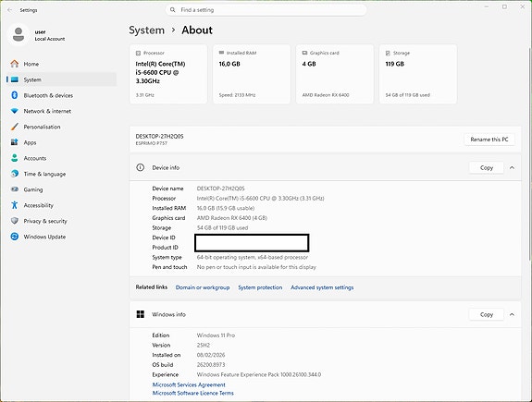Image resolution: width=532 pixels, height=402 pixels.
Task: Click the Find a setting search box
Action: pos(266,10)
